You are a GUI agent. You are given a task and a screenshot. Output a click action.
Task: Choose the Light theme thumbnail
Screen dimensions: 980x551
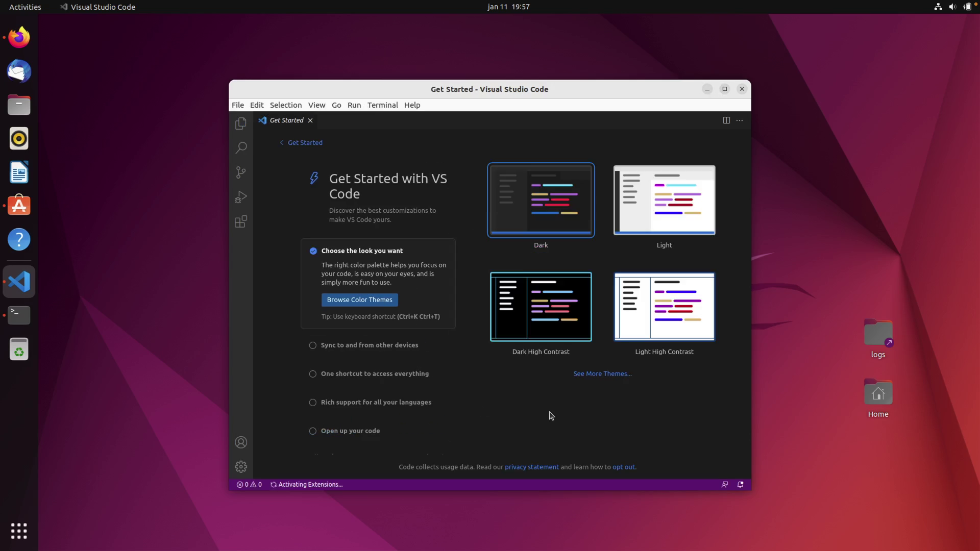pos(664,201)
